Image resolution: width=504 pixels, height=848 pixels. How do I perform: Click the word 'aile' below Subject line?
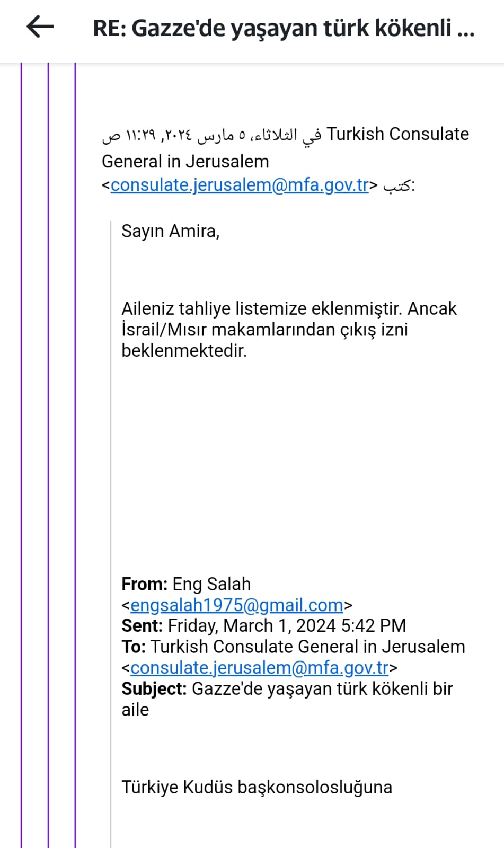pyautogui.click(x=135, y=710)
